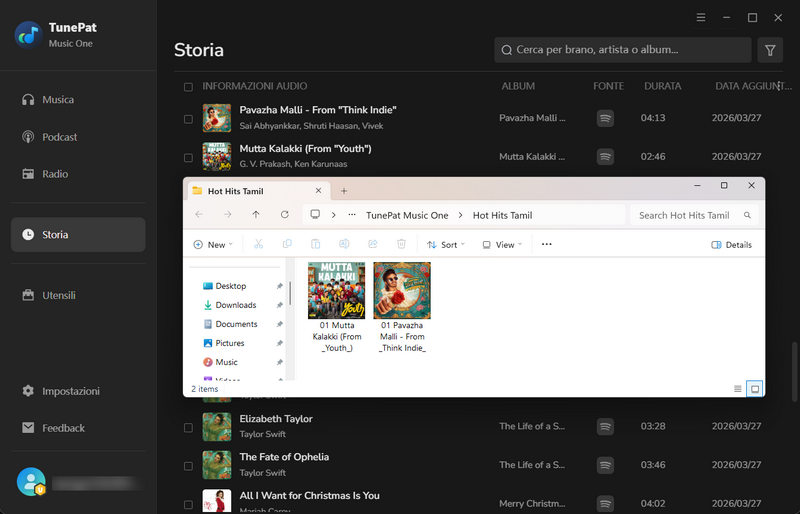This screenshot has height=514, width=800.
Task: Select the 01 Mutta Kalakki file
Action: [337, 307]
